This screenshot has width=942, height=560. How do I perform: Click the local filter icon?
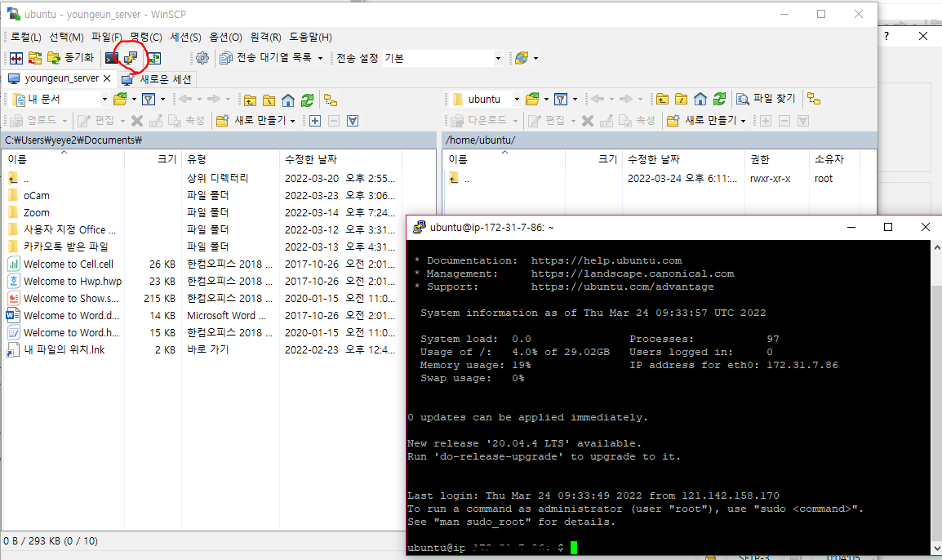149,99
